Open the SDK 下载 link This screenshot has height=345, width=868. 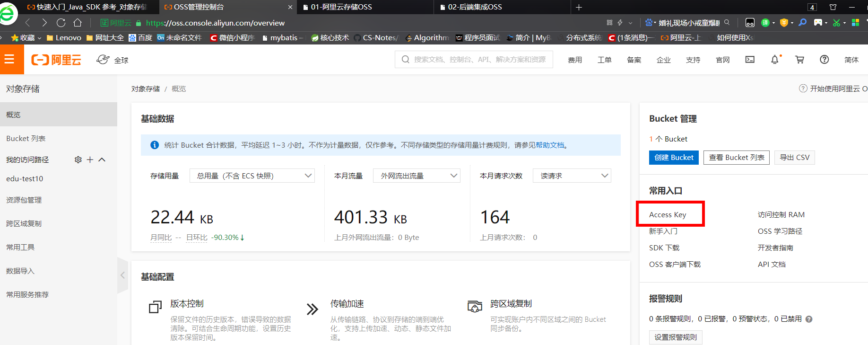[x=664, y=248]
